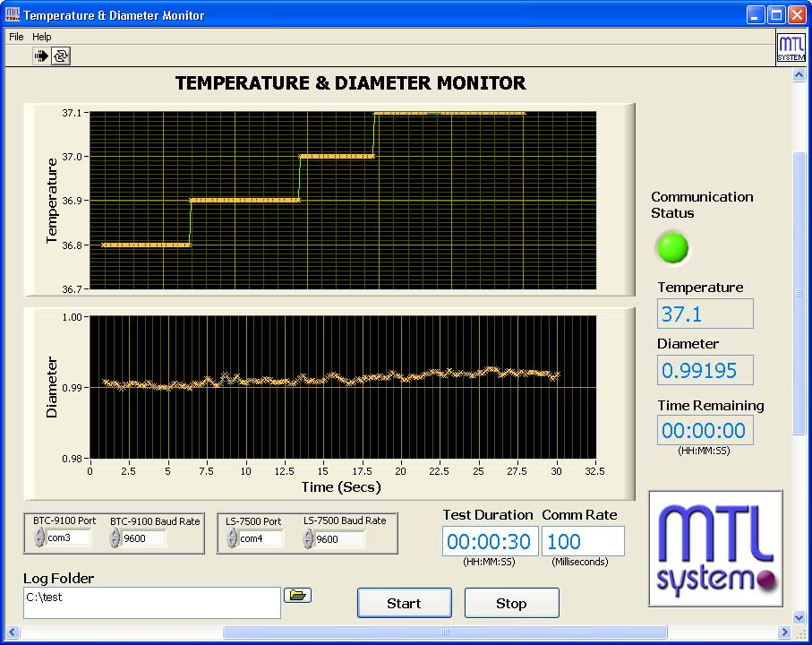Click the MTL System icon in top-right corner

coord(791,48)
